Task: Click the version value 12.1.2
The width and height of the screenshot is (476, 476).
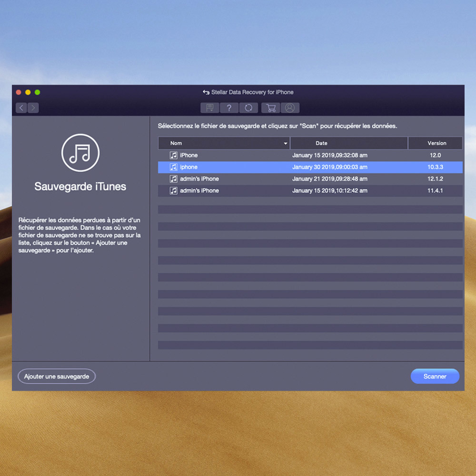Action: 436,179
